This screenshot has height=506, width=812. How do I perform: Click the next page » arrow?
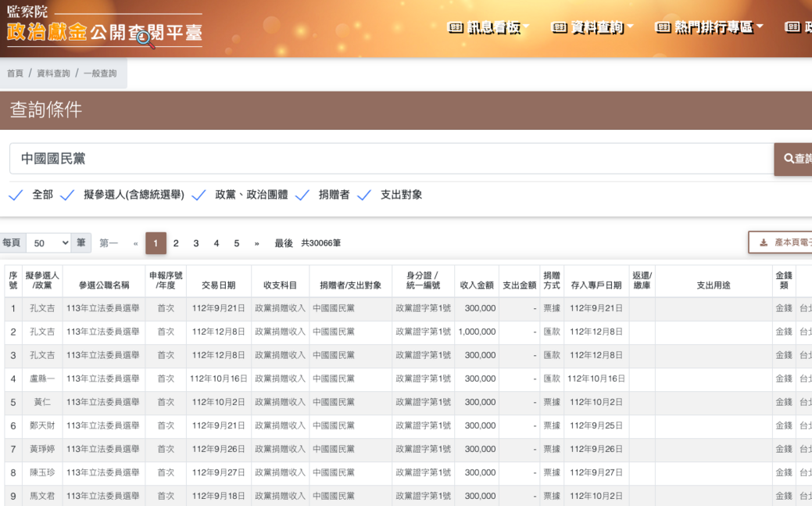(x=257, y=243)
